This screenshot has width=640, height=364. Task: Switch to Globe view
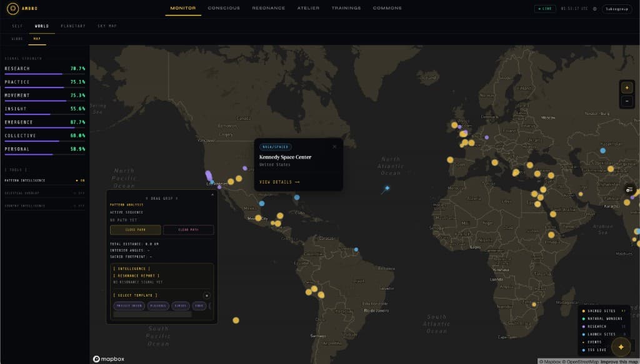coord(17,39)
